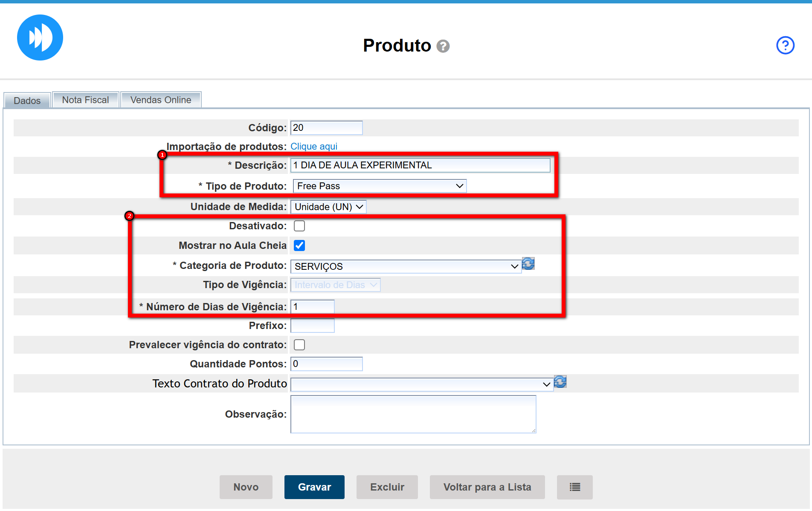This screenshot has width=812, height=511.
Task: Refresh the Texto Contrato do Produto list
Action: coord(560,382)
